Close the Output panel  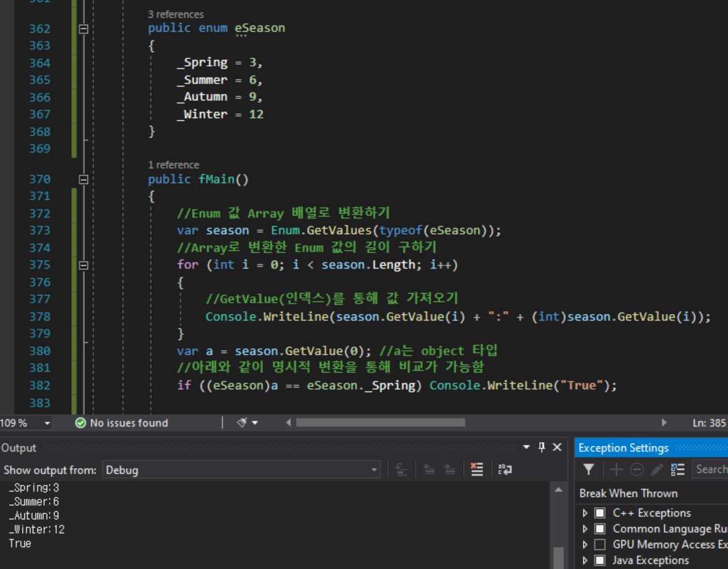point(557,447)
